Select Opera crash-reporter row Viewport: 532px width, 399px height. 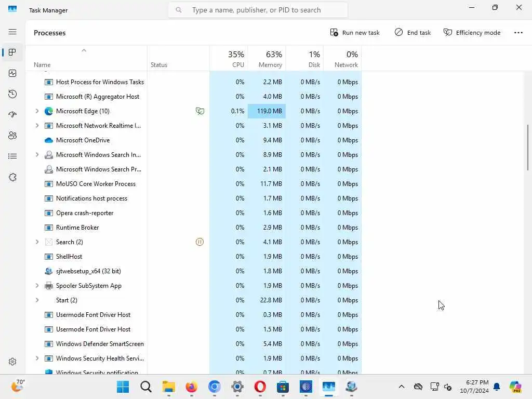click(193, 213)
